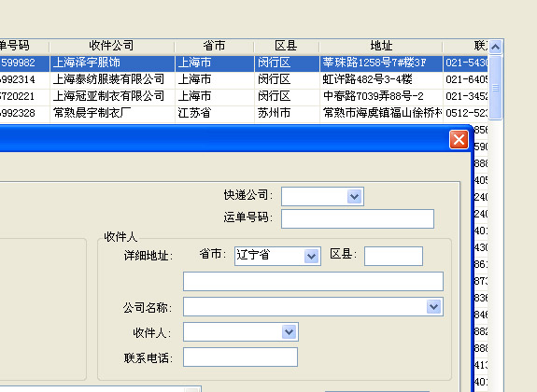Image resolution: width=537 pixels, height=392 pixels.
Task: Close the dialog with red X
Action: [459, 140]
